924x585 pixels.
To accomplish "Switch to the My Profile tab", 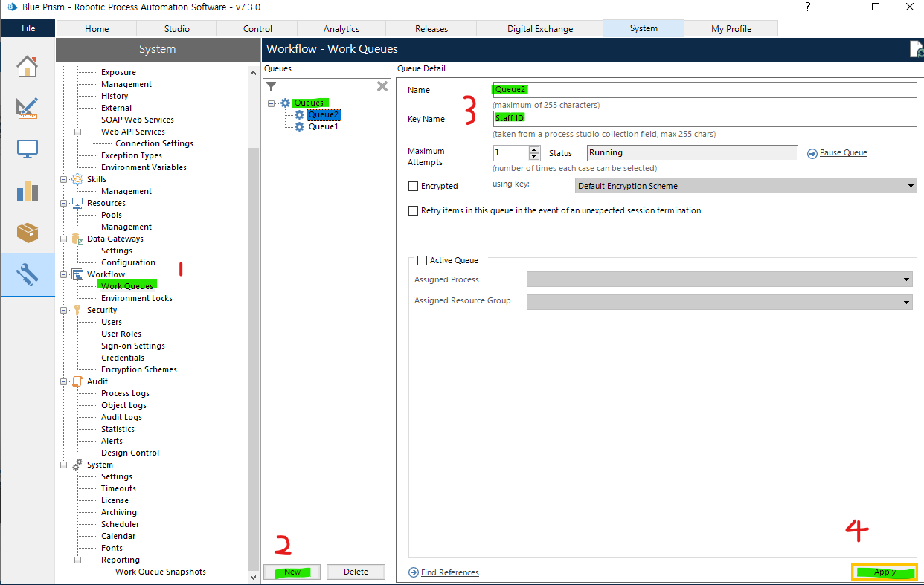I will pyautogui.click(x=731, y=29).
